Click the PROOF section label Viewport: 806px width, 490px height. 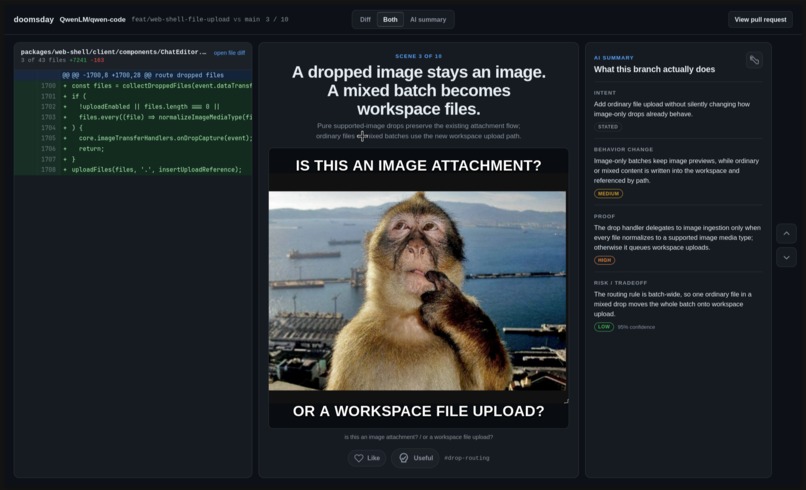(x=604, y=216)
